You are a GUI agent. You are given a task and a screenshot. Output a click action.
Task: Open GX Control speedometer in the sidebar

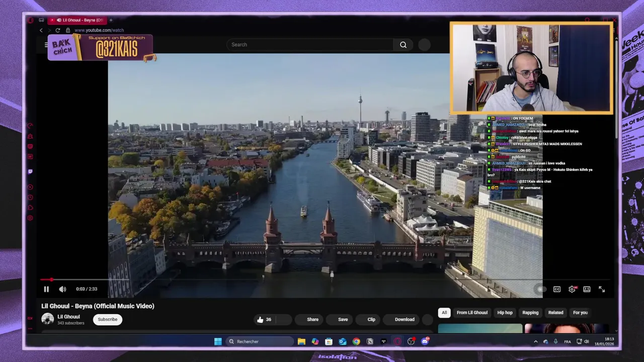tap(30, 126)
